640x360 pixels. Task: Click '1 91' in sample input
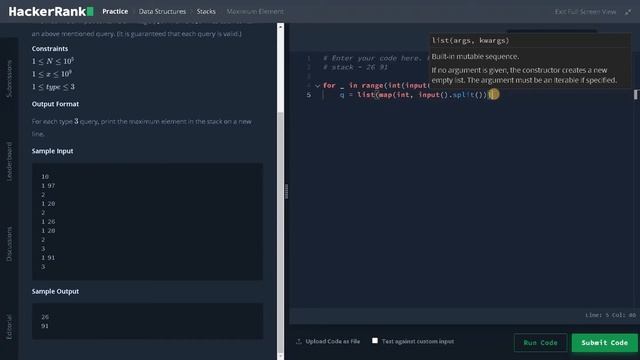[x=48, y=258]
